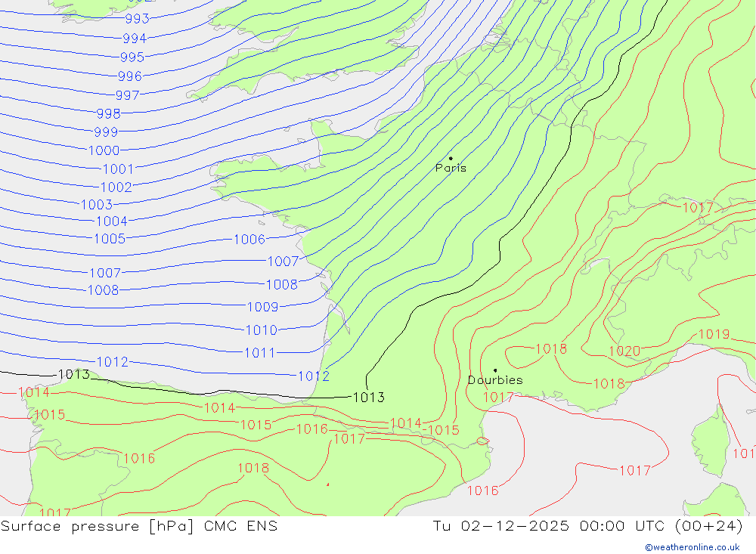Viewport: 756px width, 554px height.
Task: Click the 1005 isobar label
Action: point(110,239)
